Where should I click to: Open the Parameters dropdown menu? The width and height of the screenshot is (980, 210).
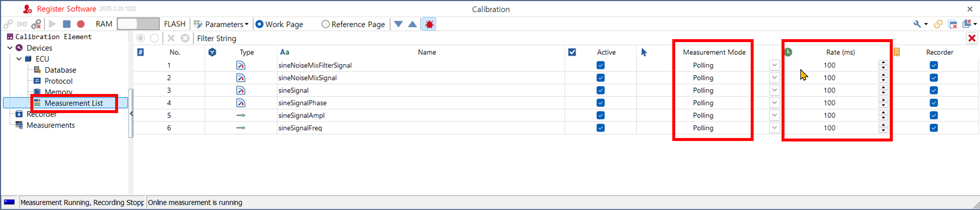221,24
